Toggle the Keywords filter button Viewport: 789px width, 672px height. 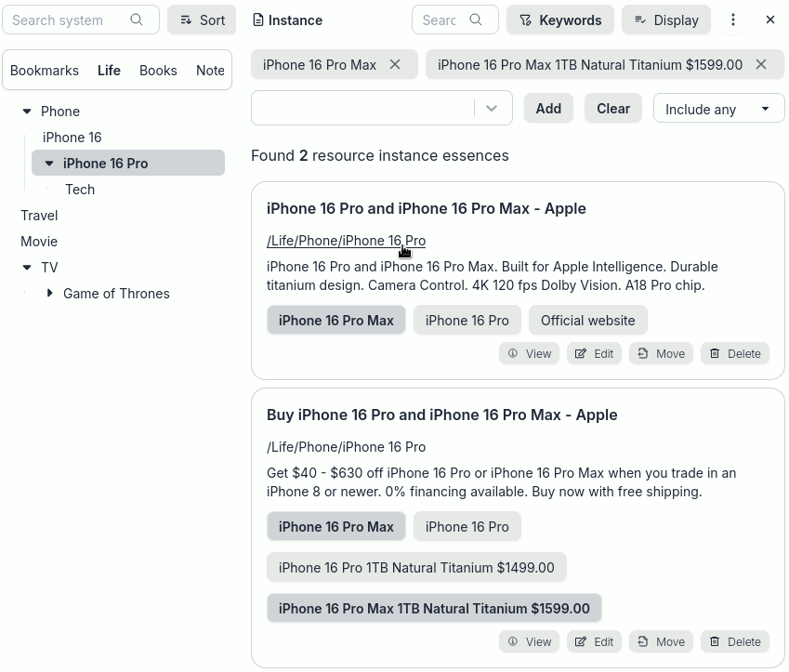pyautogui.click(x=560, y=20)
